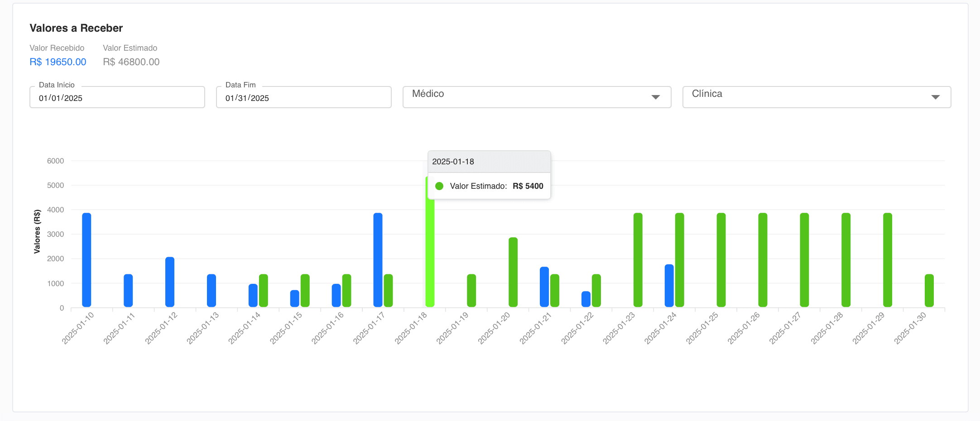Click the blue bar for 2025-01-10
Viewport: 980px width, 421px height.
(86, 260)
